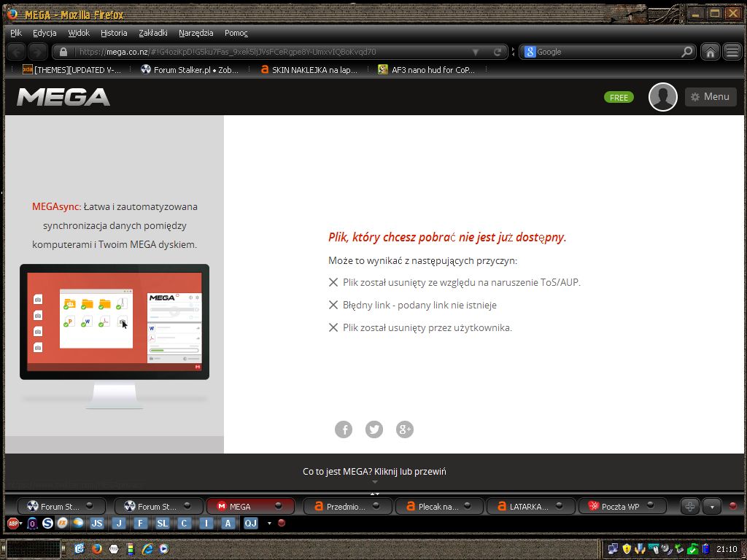Open the Edycja menu
Image resolution: width=747 pixels, height=560 pixels.
pos(44,33)
